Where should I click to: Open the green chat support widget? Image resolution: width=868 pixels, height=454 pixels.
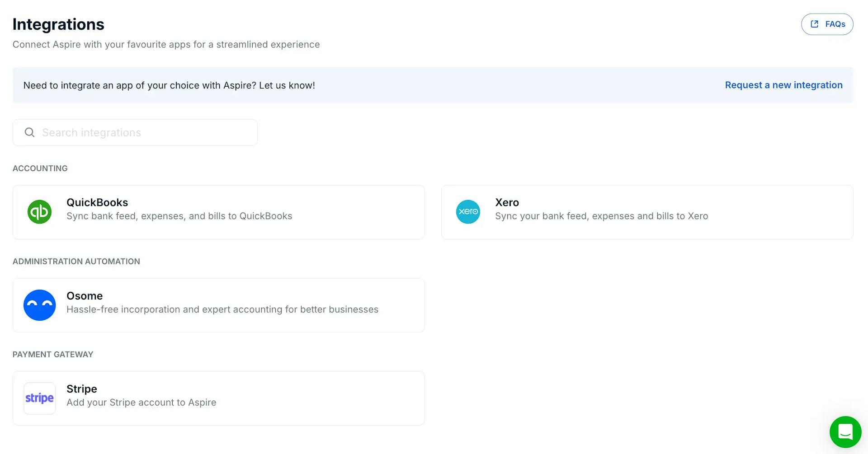point(845,432)
